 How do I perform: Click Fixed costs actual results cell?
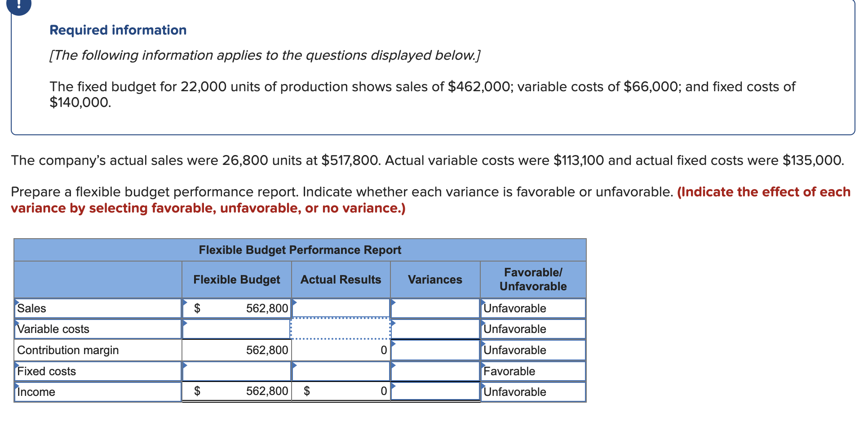[341, 371]
